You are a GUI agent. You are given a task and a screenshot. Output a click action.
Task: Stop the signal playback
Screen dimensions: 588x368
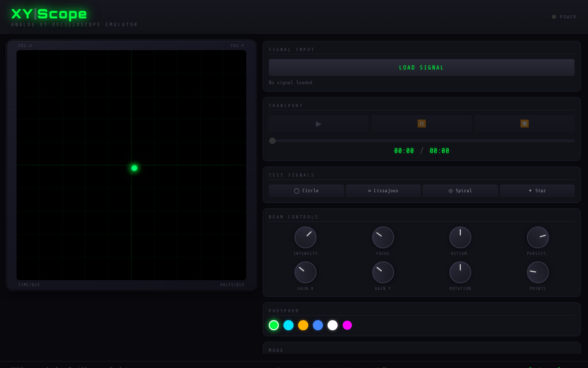(x=525, y=124)
